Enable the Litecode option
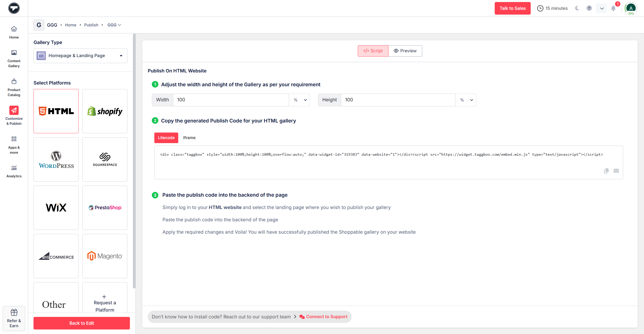 point(166,138)
